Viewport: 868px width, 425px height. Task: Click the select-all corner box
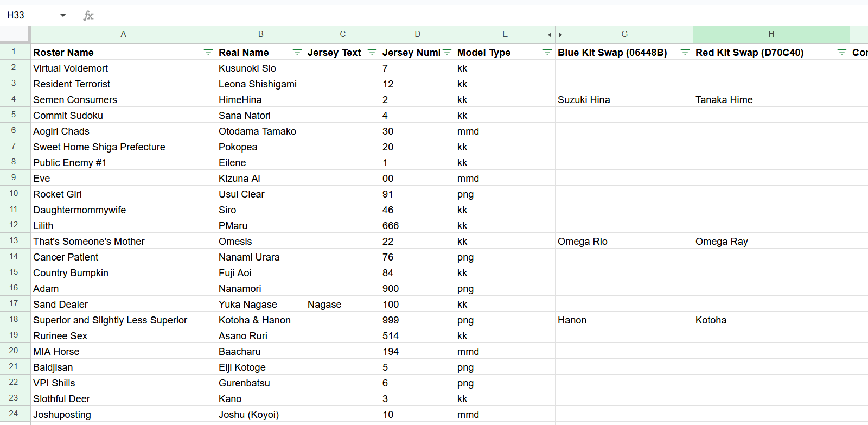(x=15, y=34)
